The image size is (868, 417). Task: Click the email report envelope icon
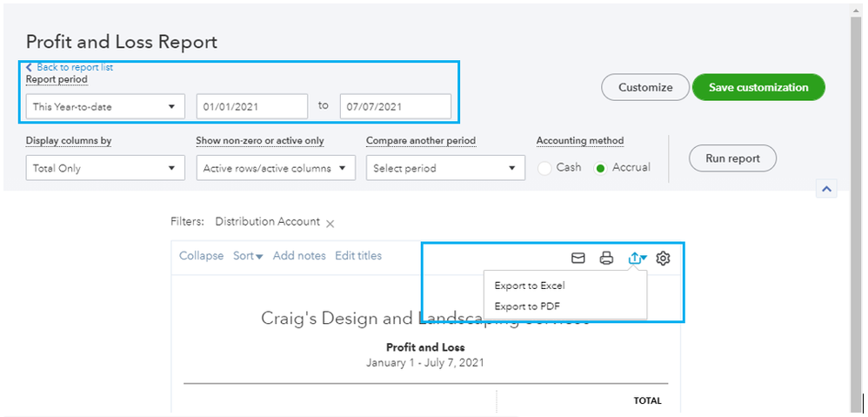[578, 258]
